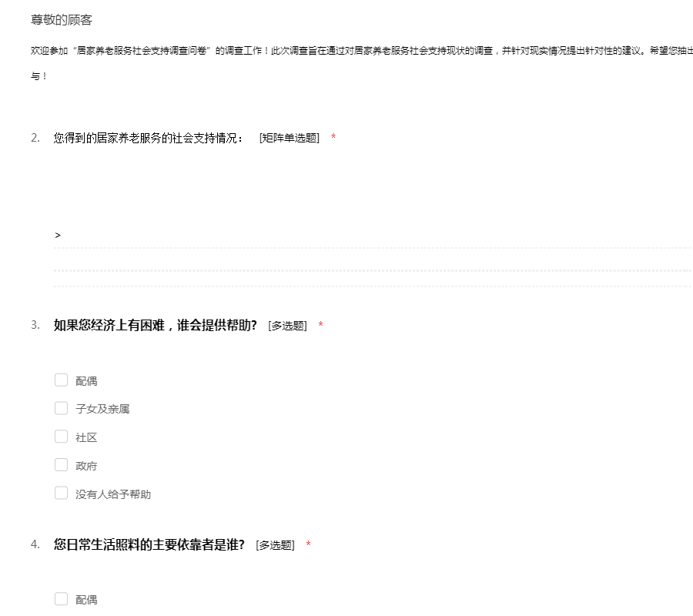Viewport: 693px width, 616px height.
Task: Check the 配偶 checkbox under question 3
Action: coord(62,380)
